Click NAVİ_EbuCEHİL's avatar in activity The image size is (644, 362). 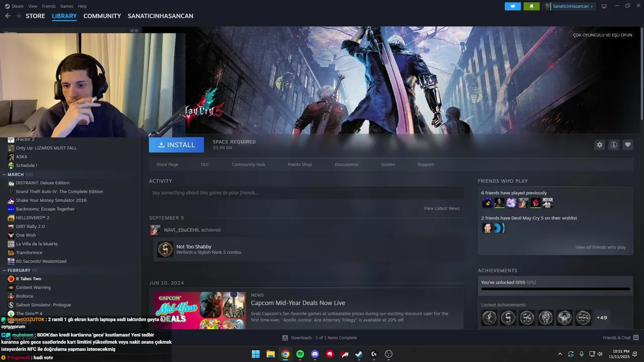(155, 230)
